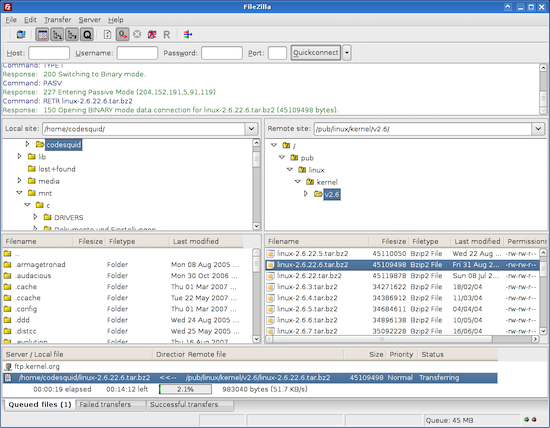This screenshot has width=550, height=428.
Task: Open the Remote site path dropdown
Action: (538, 129)
